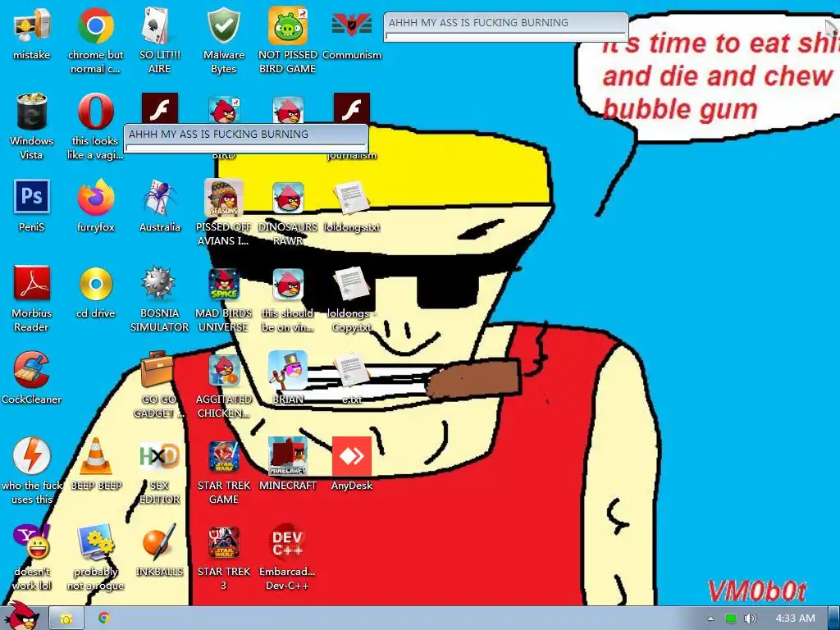840x630 pixels.
Task: Launch AGGITATED CHICKEN Rio icon
Action: click(x=224, y=369)
